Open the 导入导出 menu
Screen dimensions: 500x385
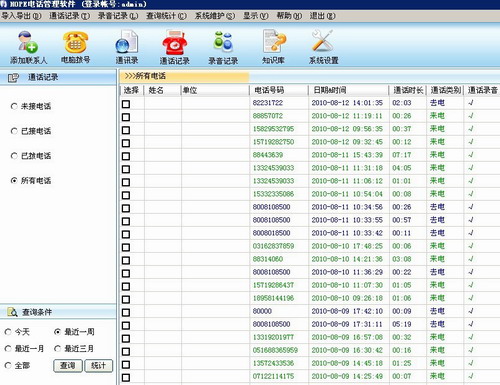point(21,16)
